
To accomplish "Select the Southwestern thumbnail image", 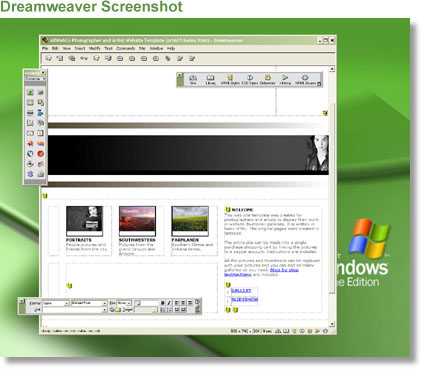I will click(137, 221).
